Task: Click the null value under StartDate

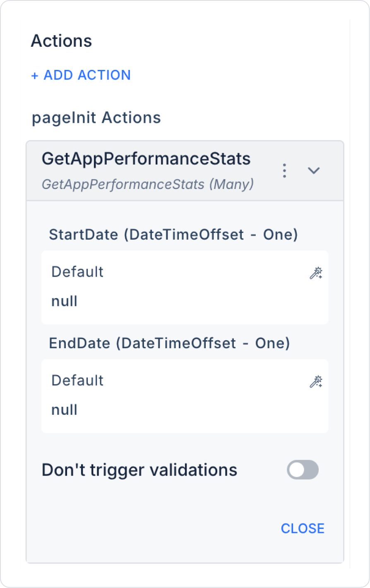Action: coord(65,301)
